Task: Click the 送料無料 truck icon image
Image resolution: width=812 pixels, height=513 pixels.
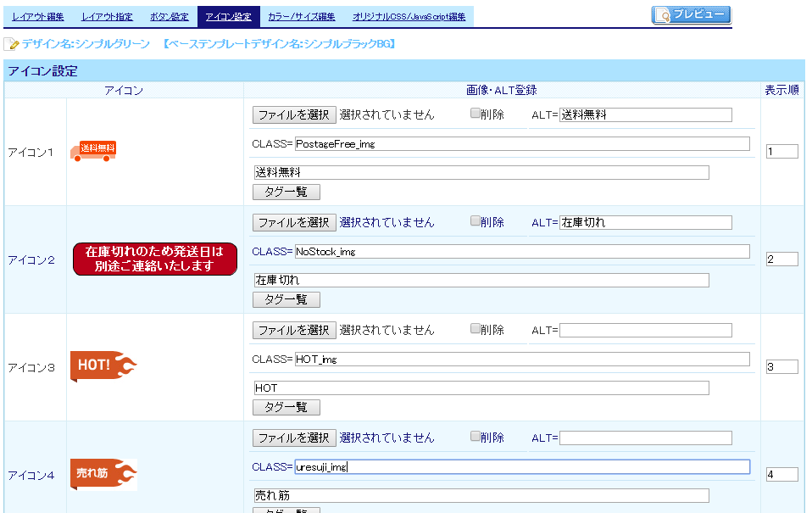Action: 93,151
